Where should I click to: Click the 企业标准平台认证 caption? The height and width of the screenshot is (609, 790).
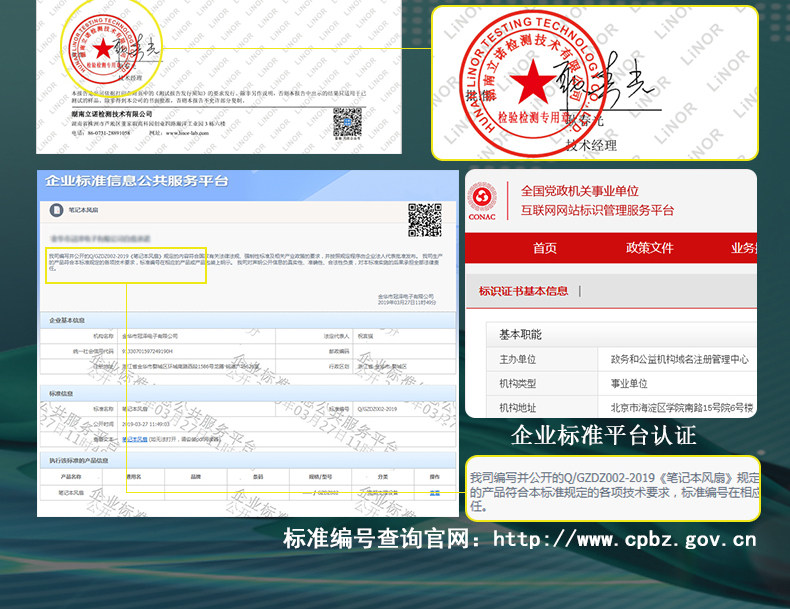[x=603, y=435]
